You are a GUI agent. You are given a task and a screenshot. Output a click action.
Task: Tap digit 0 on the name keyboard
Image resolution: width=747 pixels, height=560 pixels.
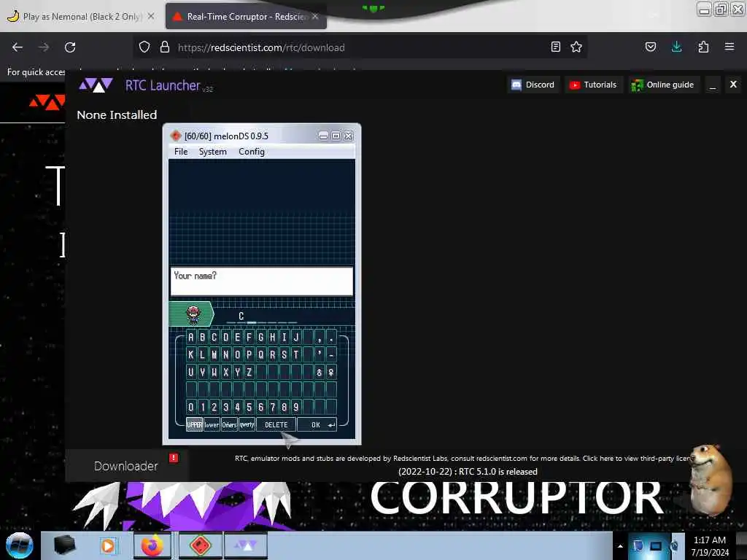191,407
